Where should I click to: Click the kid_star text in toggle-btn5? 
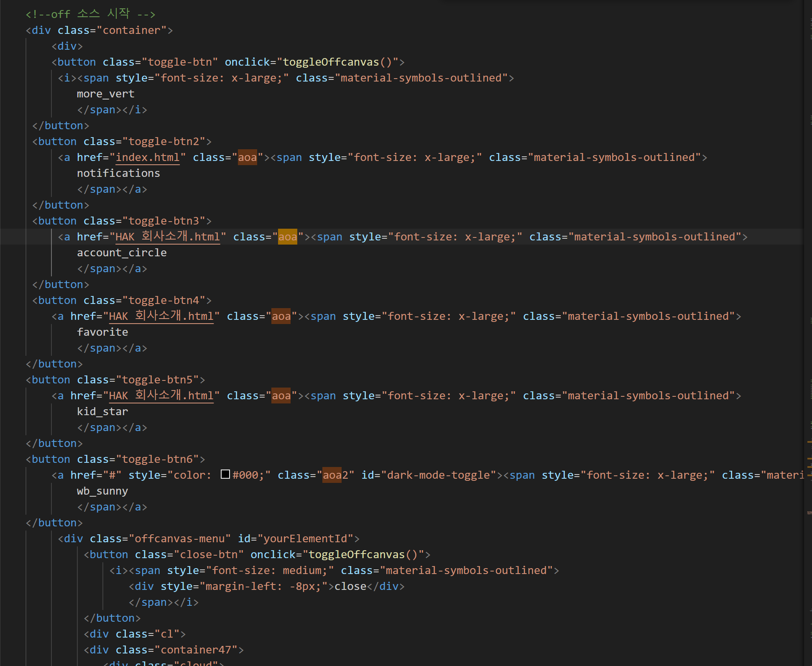102,411
